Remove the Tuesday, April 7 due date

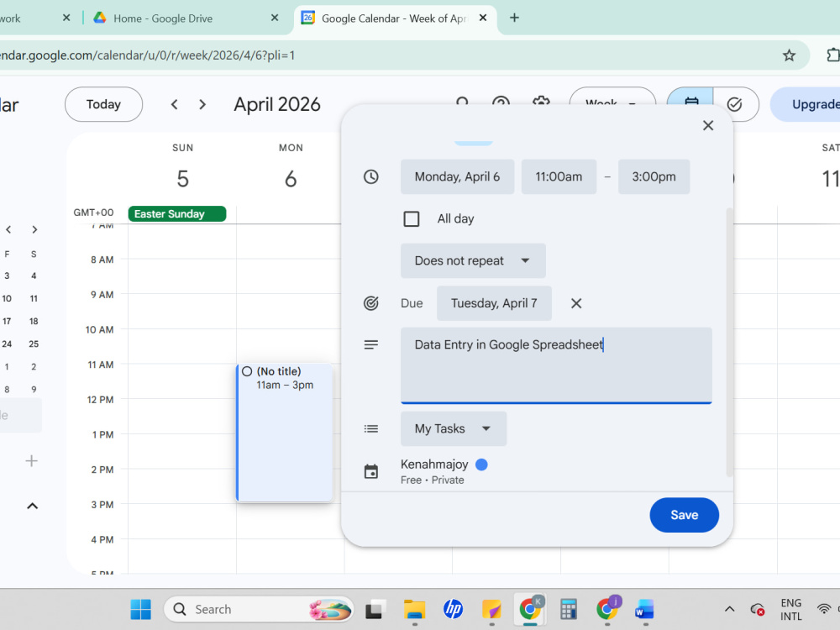pyautogui.click(x=576, y=303)
